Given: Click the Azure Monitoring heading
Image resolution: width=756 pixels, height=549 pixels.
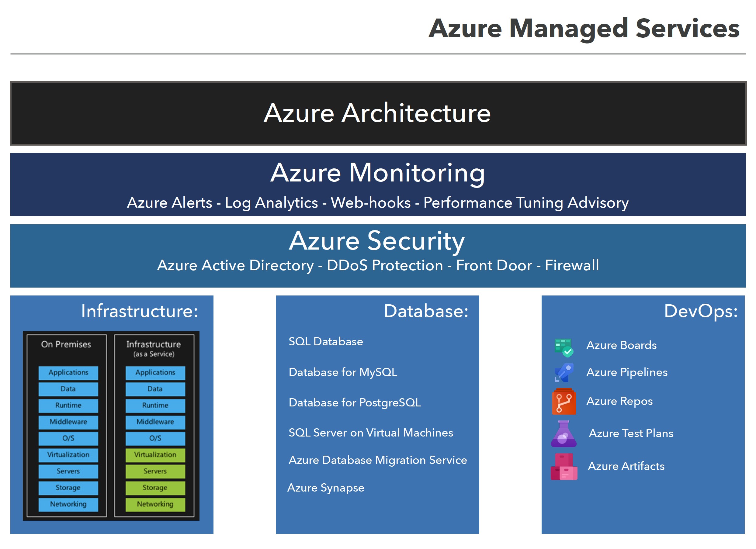Looking at the screenshot, I should pos(377,173).
